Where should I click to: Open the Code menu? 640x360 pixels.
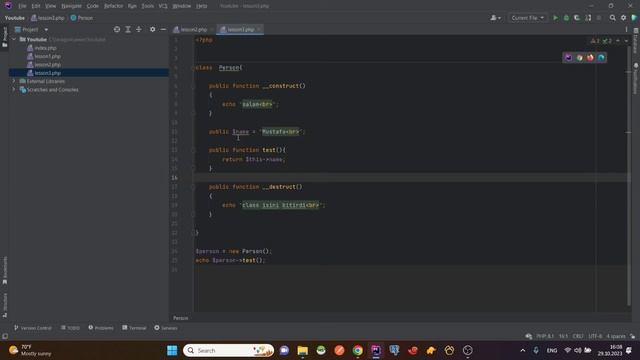click(x=93, y=6)
